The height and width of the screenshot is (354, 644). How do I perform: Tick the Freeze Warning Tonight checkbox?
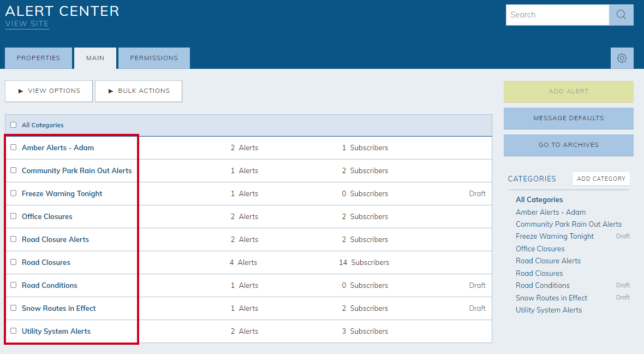(14, 193)
